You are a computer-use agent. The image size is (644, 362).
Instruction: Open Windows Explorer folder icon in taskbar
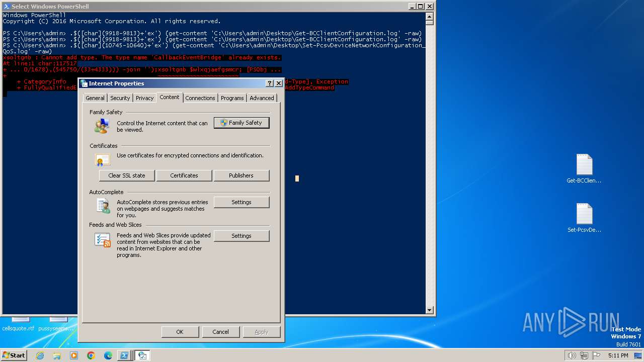57,355
